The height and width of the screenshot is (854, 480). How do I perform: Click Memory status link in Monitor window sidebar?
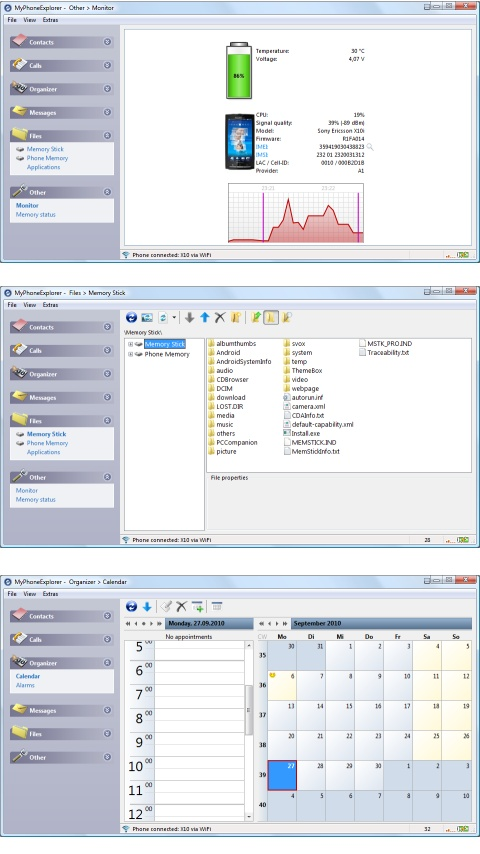click(x=35, y=215)
